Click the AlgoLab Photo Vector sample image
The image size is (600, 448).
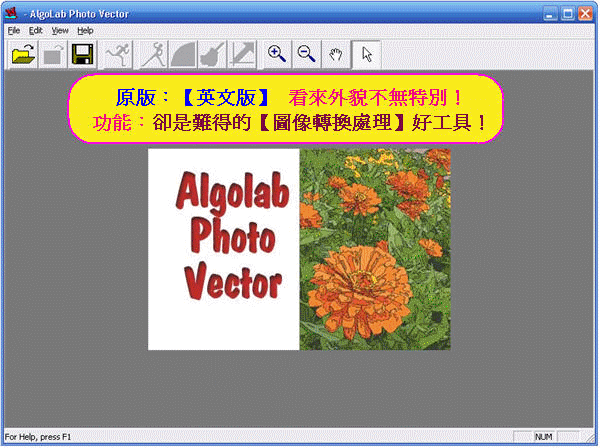(299, 249)
